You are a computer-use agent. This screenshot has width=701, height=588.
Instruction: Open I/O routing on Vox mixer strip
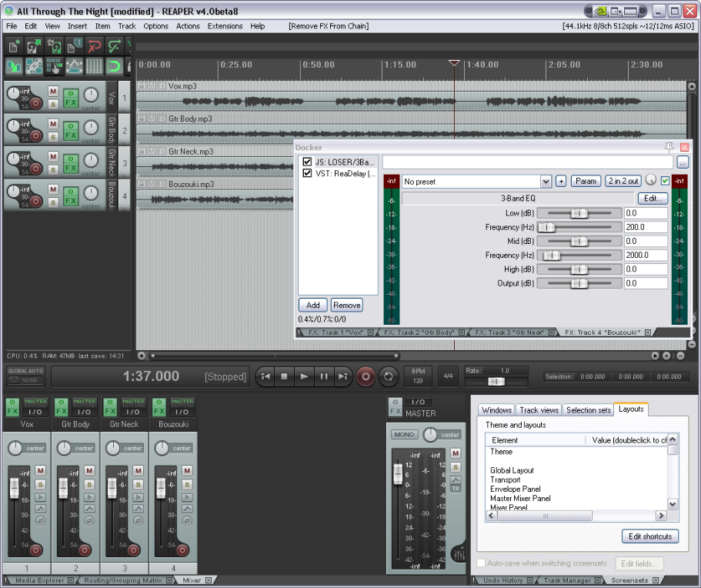35,412
